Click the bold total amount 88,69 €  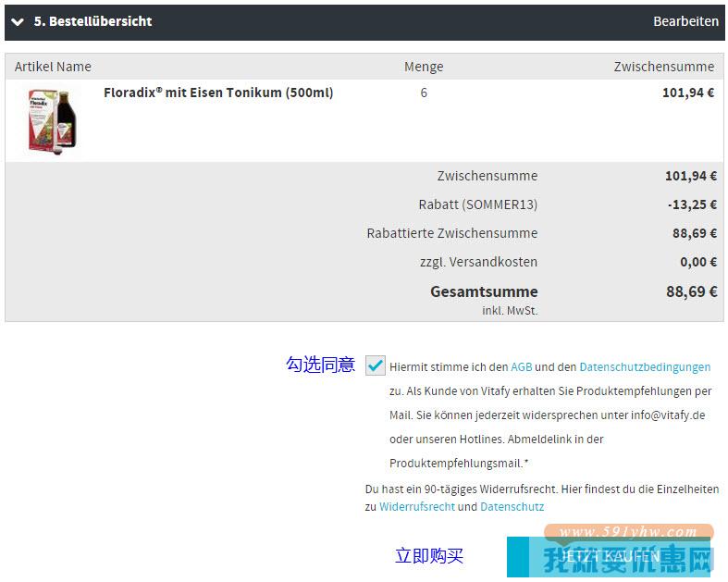pos(691,291)
